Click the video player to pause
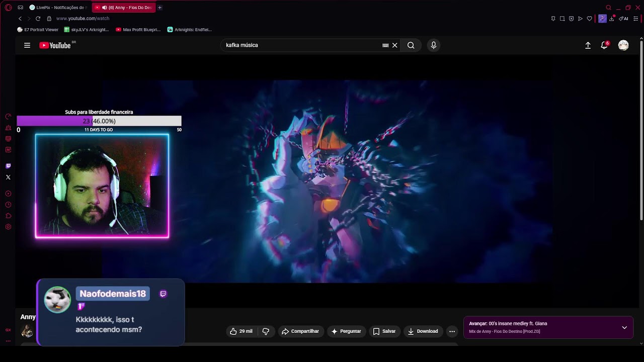This screenshot has height=362, width=644. click(327, 182)
